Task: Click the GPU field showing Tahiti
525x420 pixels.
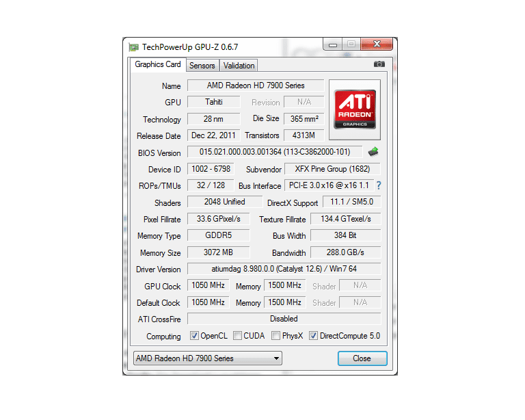Action: point(213,102)
